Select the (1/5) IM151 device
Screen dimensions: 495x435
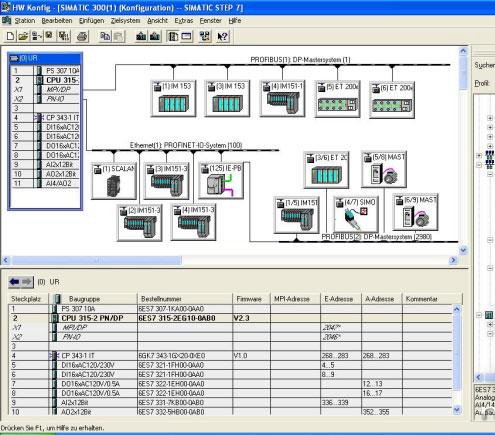tap(296, 215)
